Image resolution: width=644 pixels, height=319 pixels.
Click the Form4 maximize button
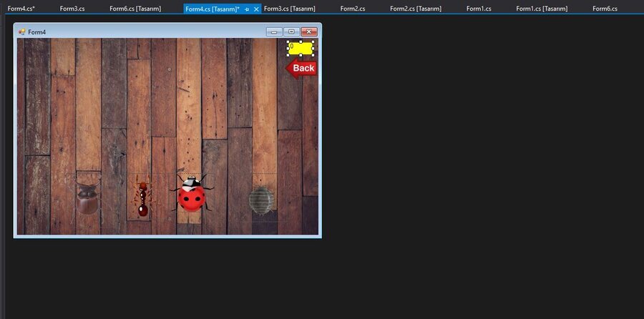click(x=292, y=31)
